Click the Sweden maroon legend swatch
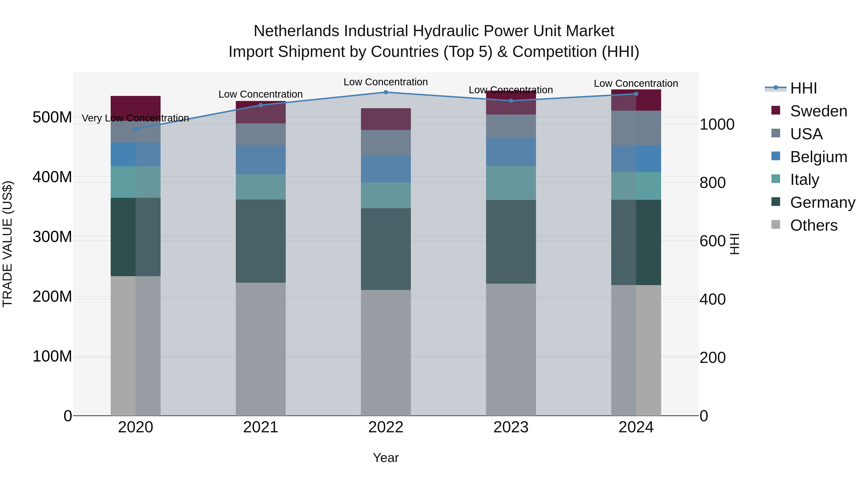The image size is (868, 488). pyautogui.click(x=776, y=110)
